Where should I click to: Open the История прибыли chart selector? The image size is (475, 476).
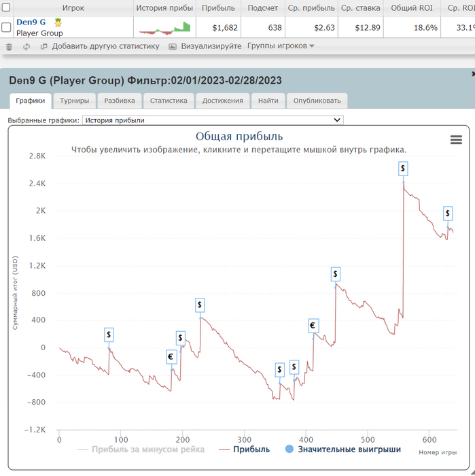213,120
